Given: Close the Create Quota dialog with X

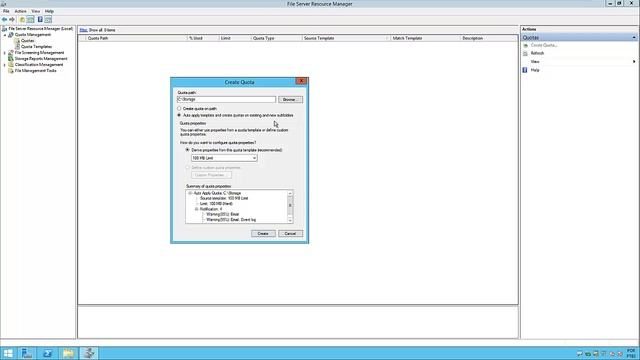Looking at the screenshot, I should click(301, 81).
